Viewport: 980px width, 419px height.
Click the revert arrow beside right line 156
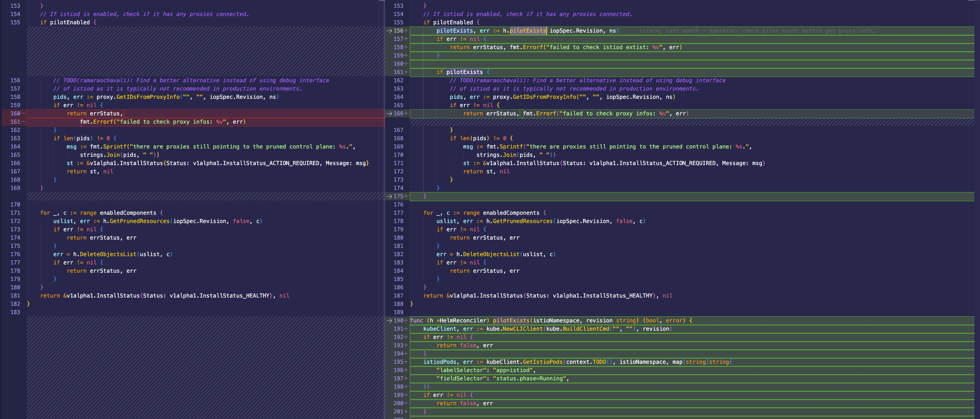[389, 31]
